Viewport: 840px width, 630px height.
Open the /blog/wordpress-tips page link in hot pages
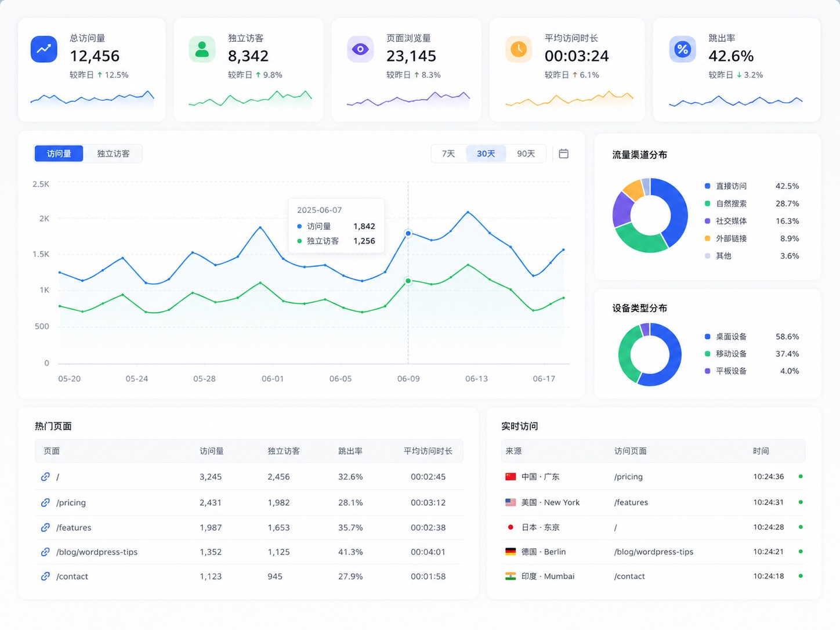[x=97, y=552]
